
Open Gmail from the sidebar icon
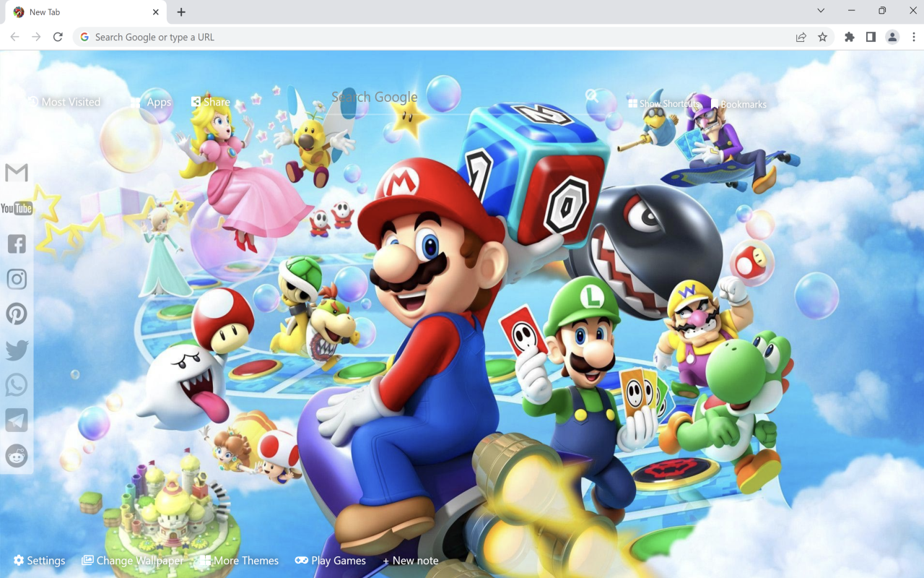17,173
